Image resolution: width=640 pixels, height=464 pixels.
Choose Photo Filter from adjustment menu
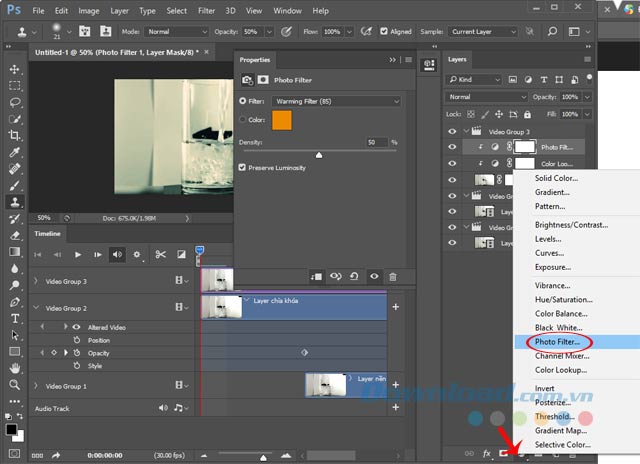tap(557, 341)
